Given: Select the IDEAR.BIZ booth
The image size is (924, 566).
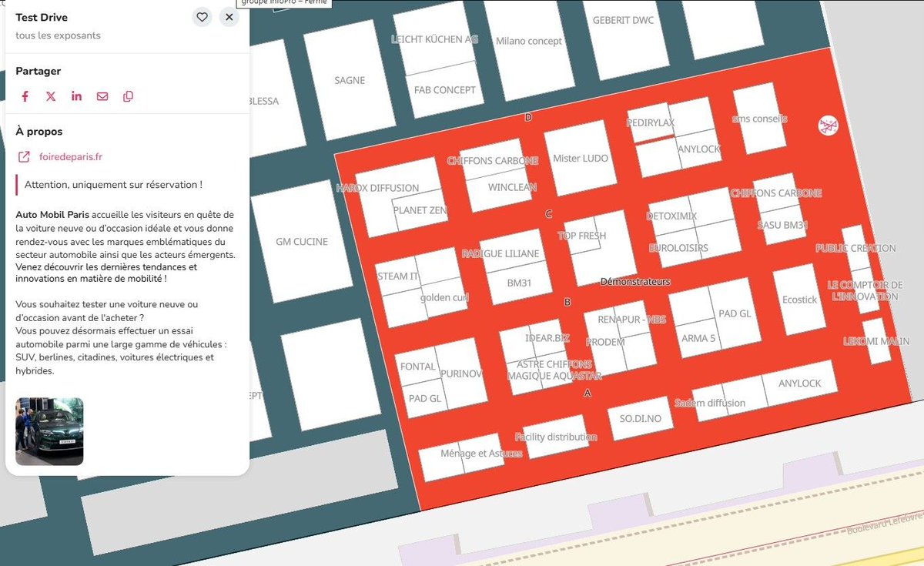Looking at the screenshot, I should click(x=547, y=338).
